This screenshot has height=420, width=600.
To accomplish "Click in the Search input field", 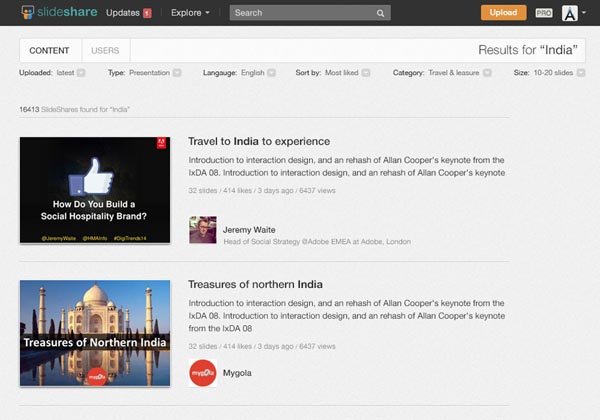I will click(x=300, y=13).
